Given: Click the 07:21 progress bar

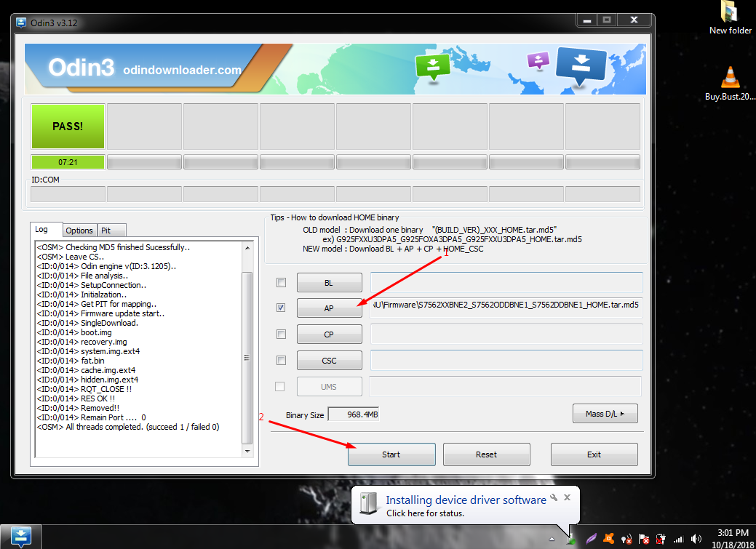Looking at the screenshot, I should [x=68, y=162].
